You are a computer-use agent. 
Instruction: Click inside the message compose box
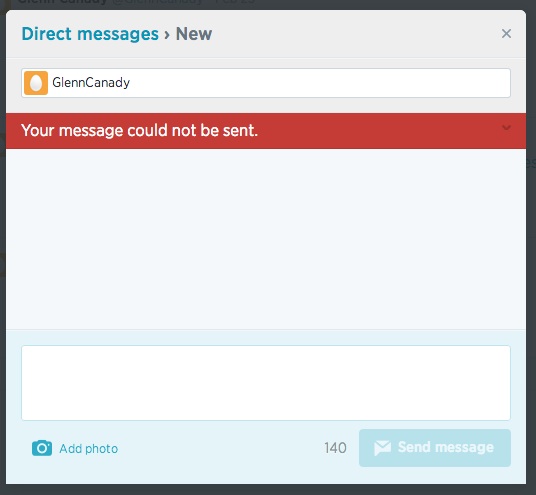tap(266, 383)
